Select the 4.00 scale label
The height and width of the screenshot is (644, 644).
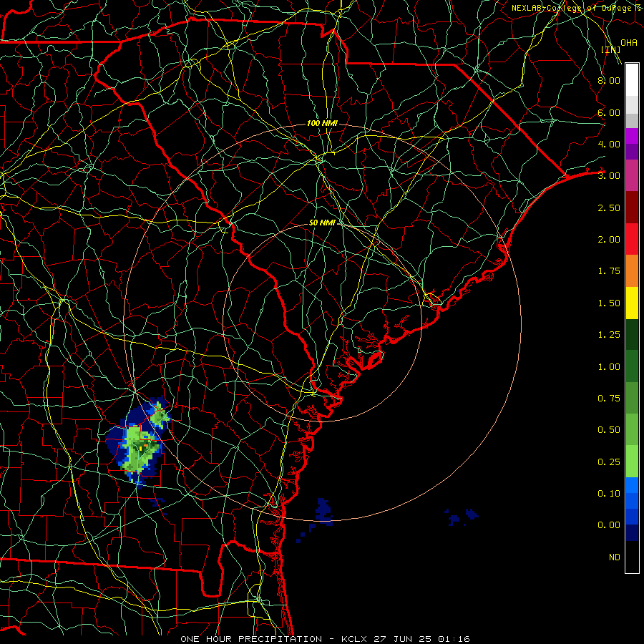coord(609,144)
